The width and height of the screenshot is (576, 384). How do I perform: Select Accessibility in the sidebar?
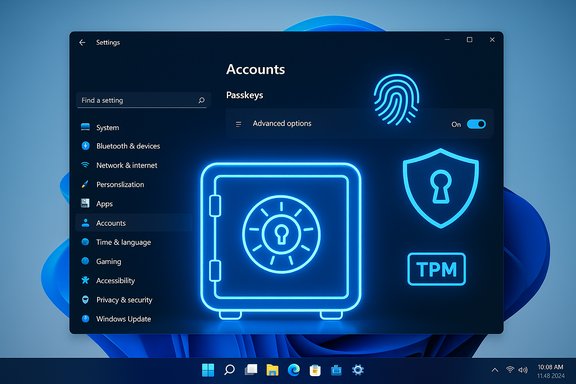(x=115, y=281)
